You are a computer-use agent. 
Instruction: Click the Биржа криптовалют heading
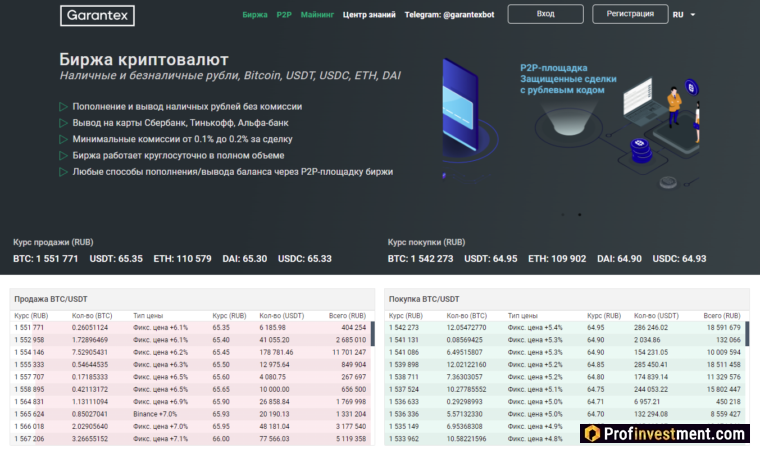click(144, 60)
